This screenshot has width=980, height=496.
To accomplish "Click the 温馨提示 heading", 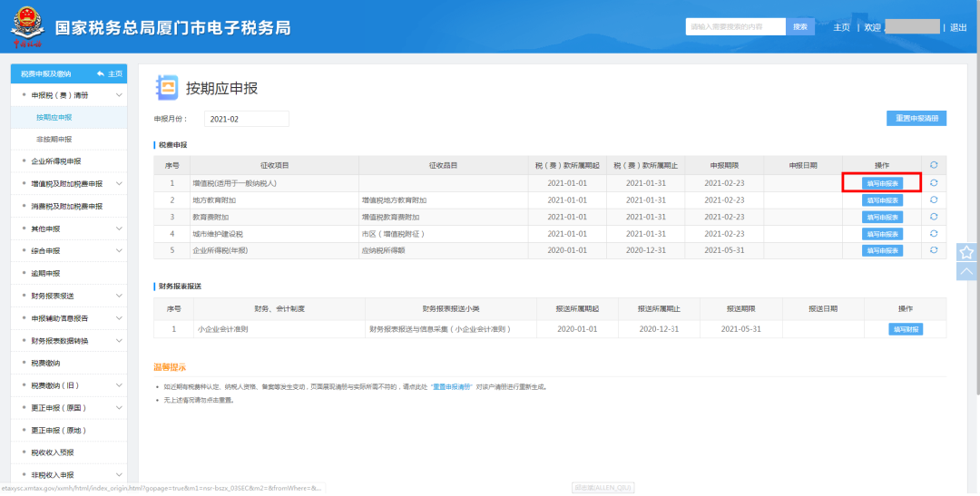I will [x=170, y=367].
